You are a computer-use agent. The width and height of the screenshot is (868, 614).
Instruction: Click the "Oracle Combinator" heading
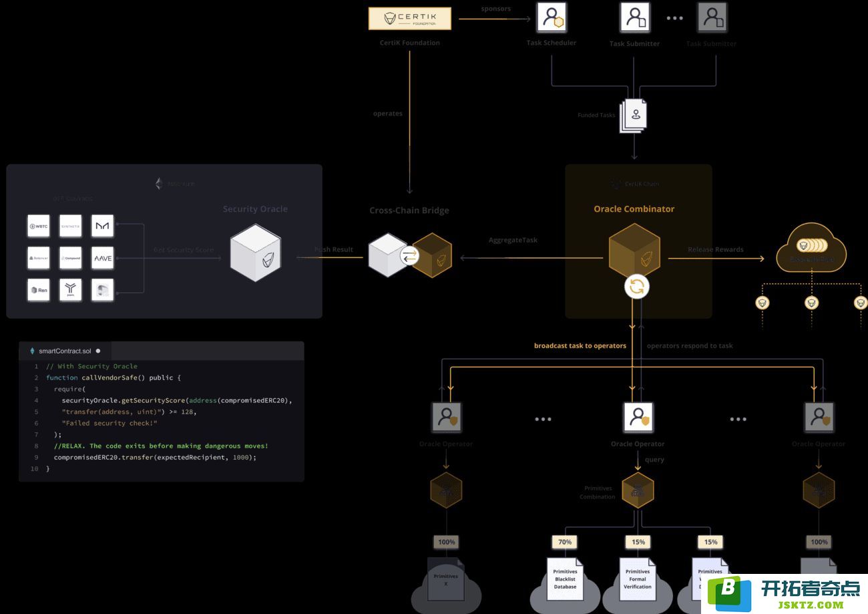click(x=634, y=209)
